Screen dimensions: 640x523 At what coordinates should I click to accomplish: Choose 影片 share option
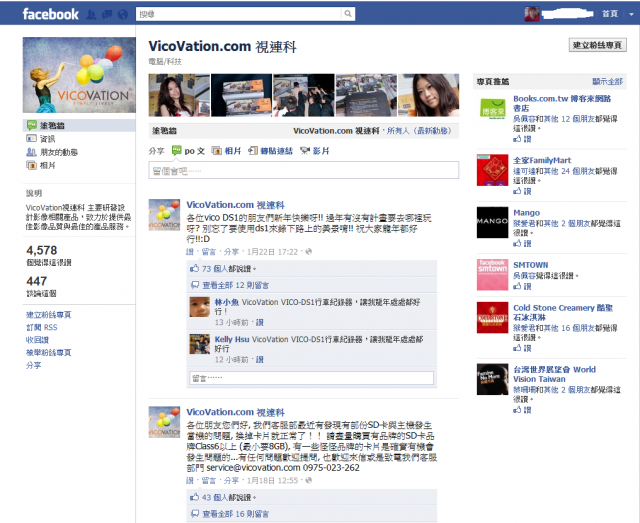pos(314,151)
